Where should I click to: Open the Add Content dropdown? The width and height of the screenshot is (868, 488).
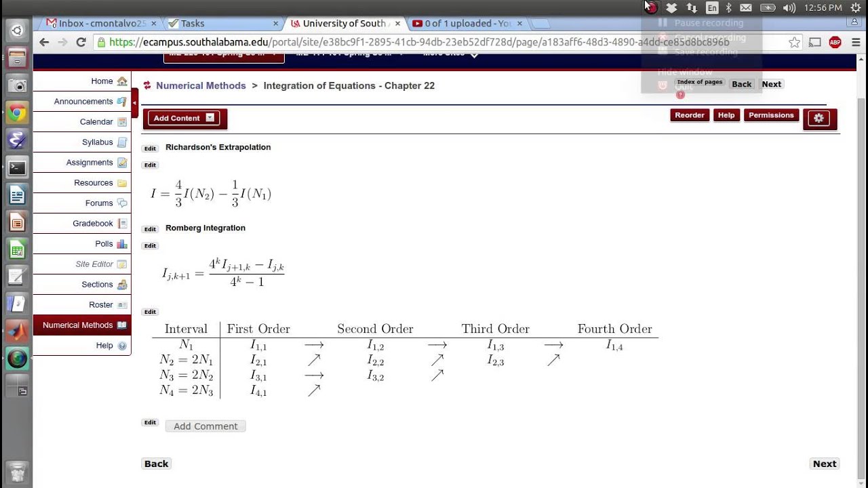pos(184,118)
